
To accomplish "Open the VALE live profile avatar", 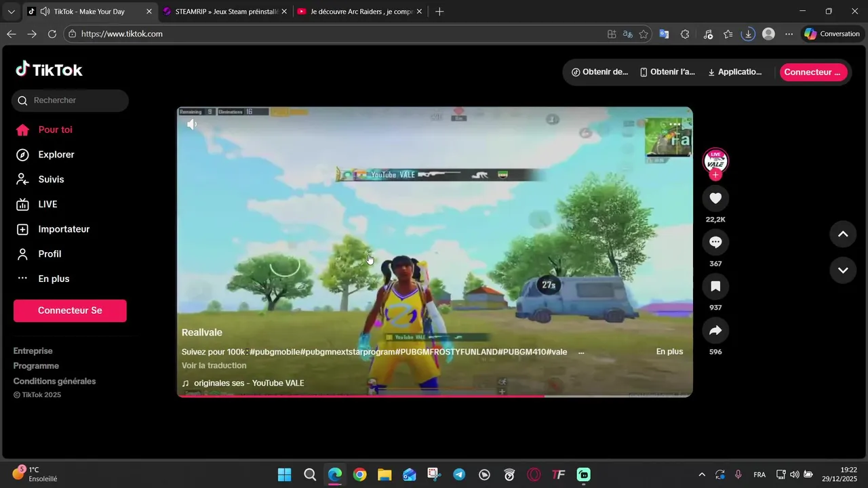I will [715, 161].
